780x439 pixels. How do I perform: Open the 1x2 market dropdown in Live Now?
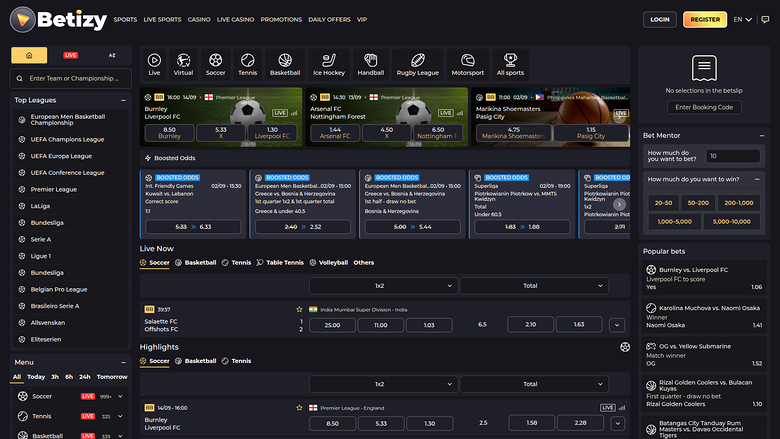[x=383, y=286]
